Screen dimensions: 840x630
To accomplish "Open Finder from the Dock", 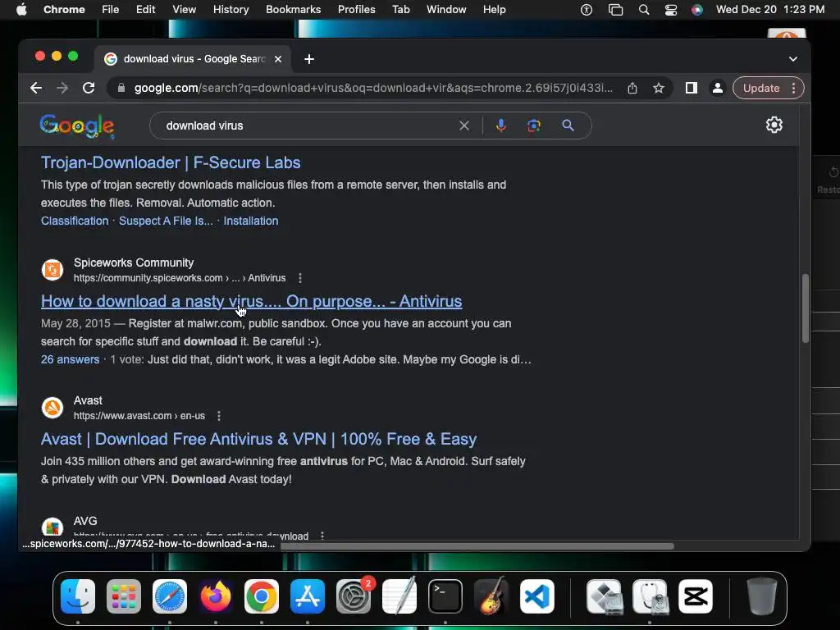I will pos(78,596).
